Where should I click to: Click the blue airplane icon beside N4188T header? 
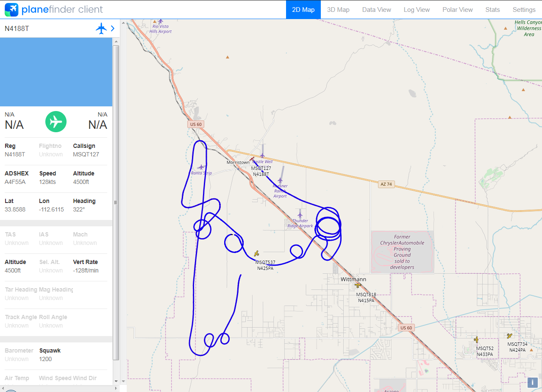click(x=101, y=28)
